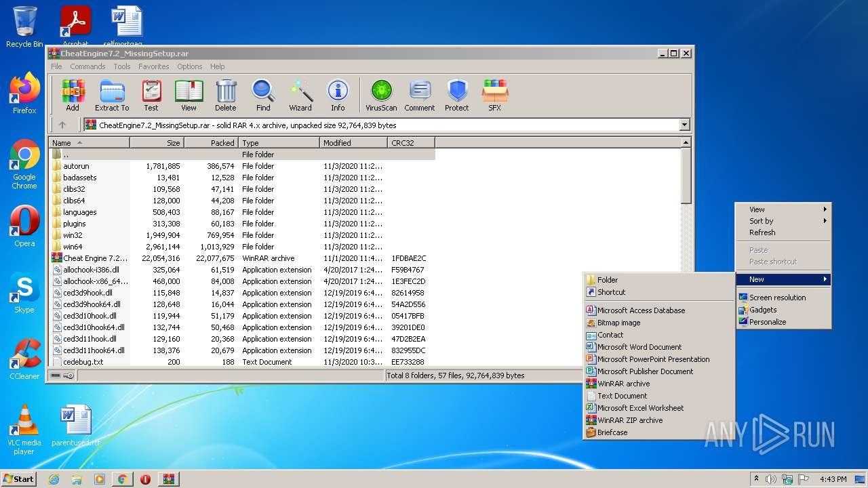868x488 pixels.
Task: Select Gadgets in context menu
Action: (x=784, y=310)
